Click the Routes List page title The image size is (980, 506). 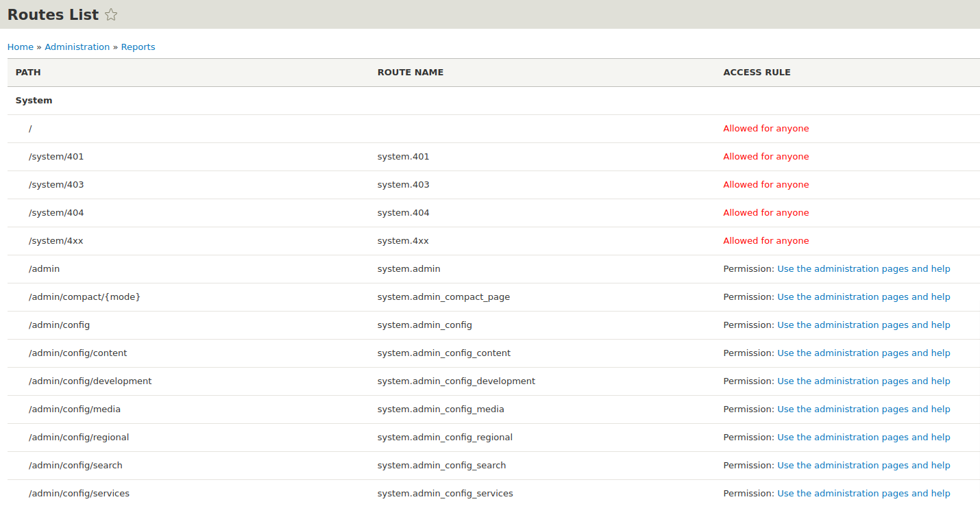coord(53,14)
